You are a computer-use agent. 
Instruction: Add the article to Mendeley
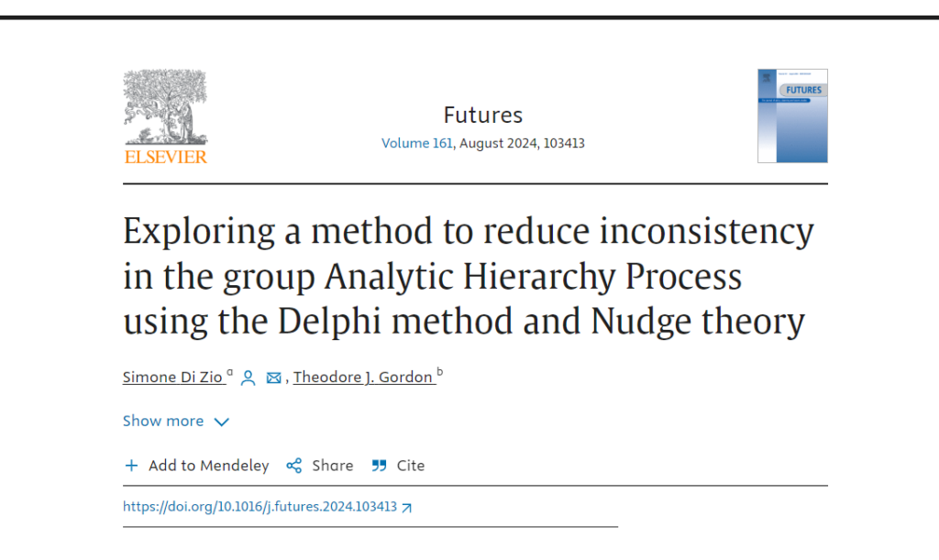click(x=208, y=466)
